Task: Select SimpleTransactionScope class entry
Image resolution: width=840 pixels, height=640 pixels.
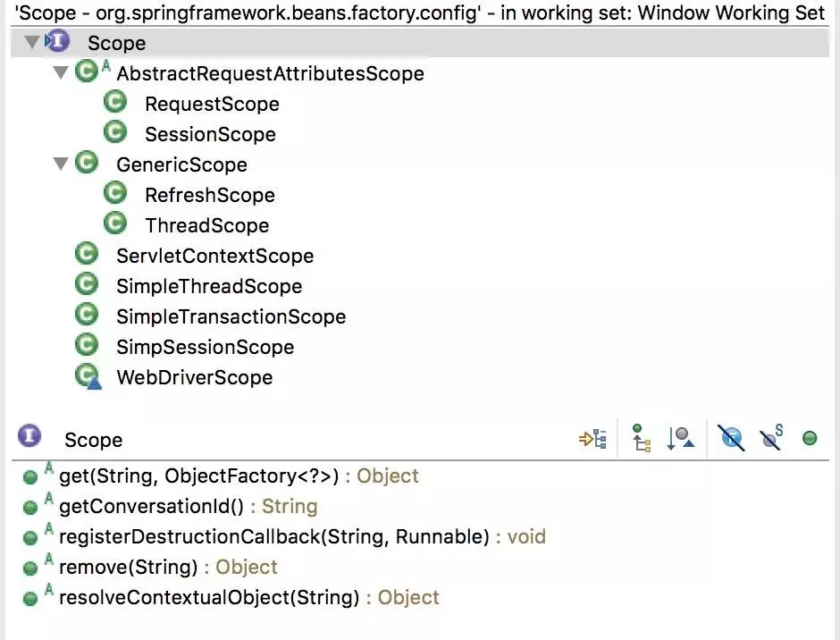Action: (x=231, y=316)
